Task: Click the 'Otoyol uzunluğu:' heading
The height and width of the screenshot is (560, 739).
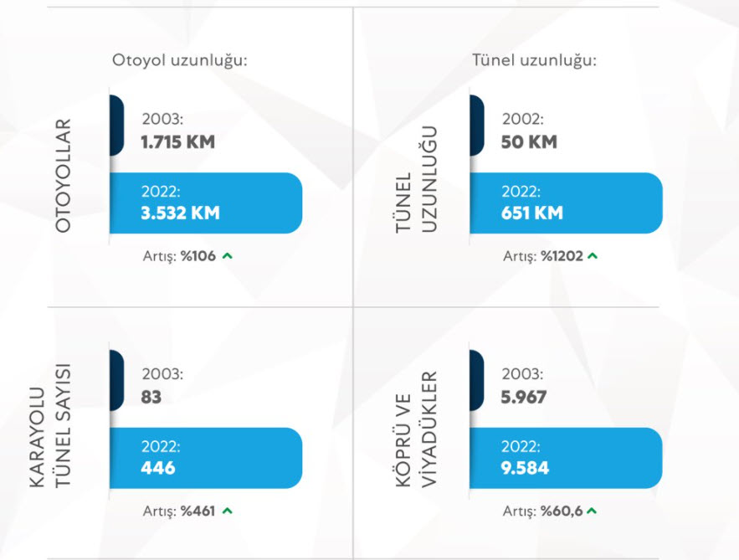Action: (x=181, y=60)
